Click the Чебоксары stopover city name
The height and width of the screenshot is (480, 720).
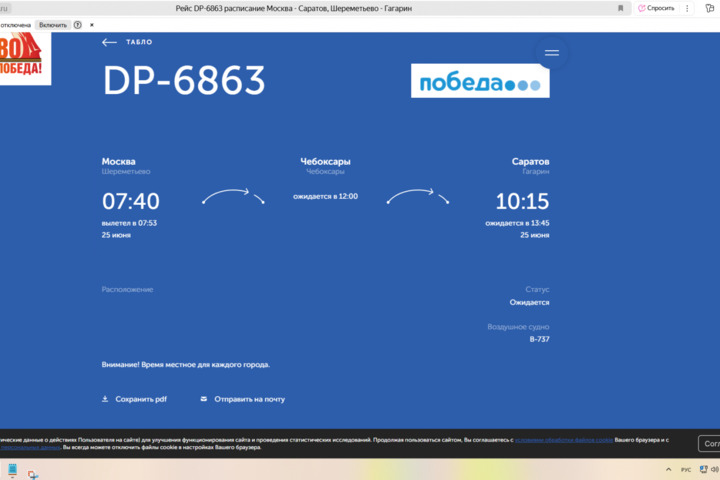(x=325, y=162)
